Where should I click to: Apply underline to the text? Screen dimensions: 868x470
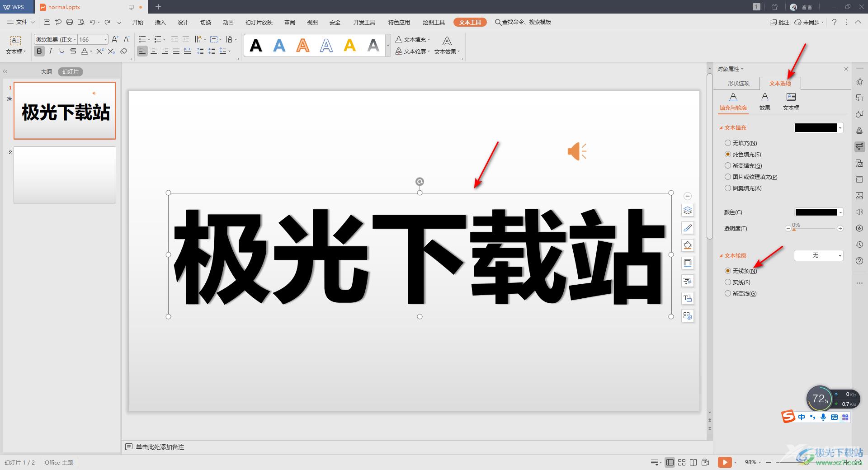coord(62,51)
